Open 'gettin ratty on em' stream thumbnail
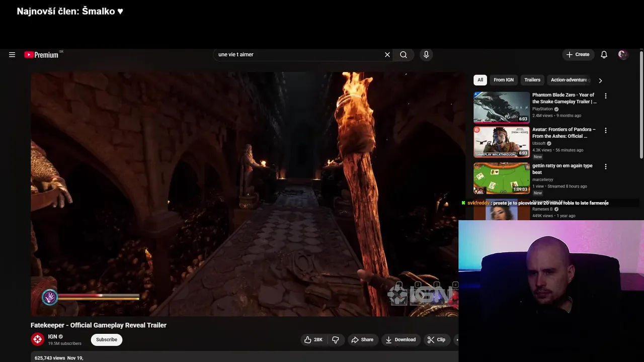This screenshot has height=362, width=644. point(502,177)
